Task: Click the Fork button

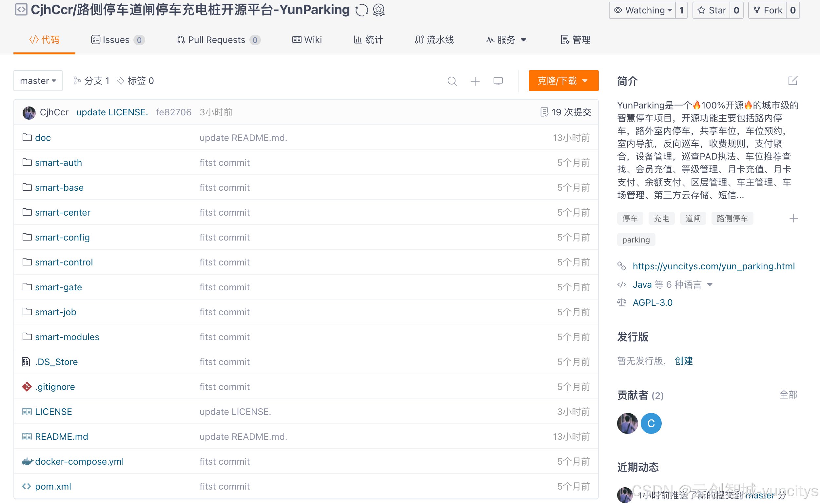Action: (x=767, y=10)
